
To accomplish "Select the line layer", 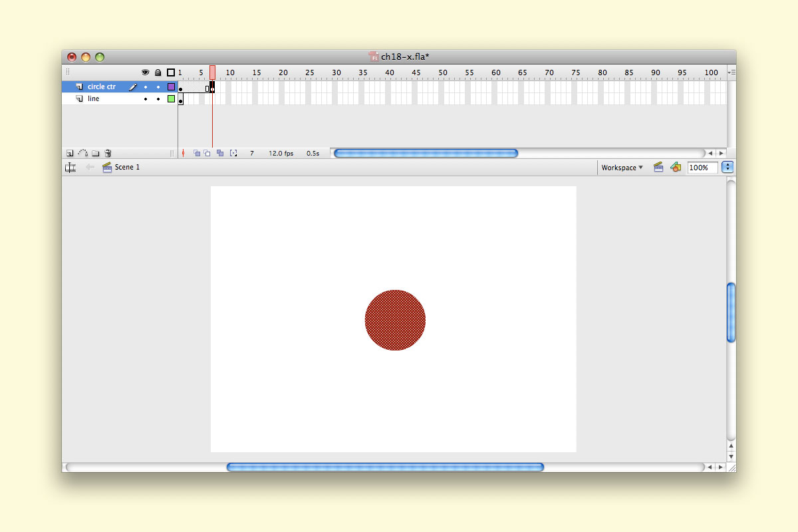I will [94, 99].
